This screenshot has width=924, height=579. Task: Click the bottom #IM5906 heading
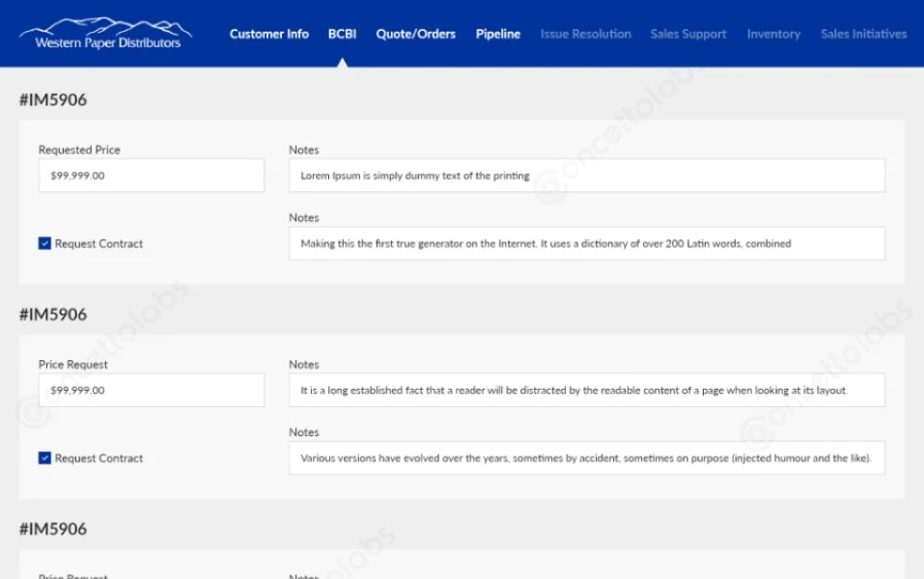pos(50,529)
